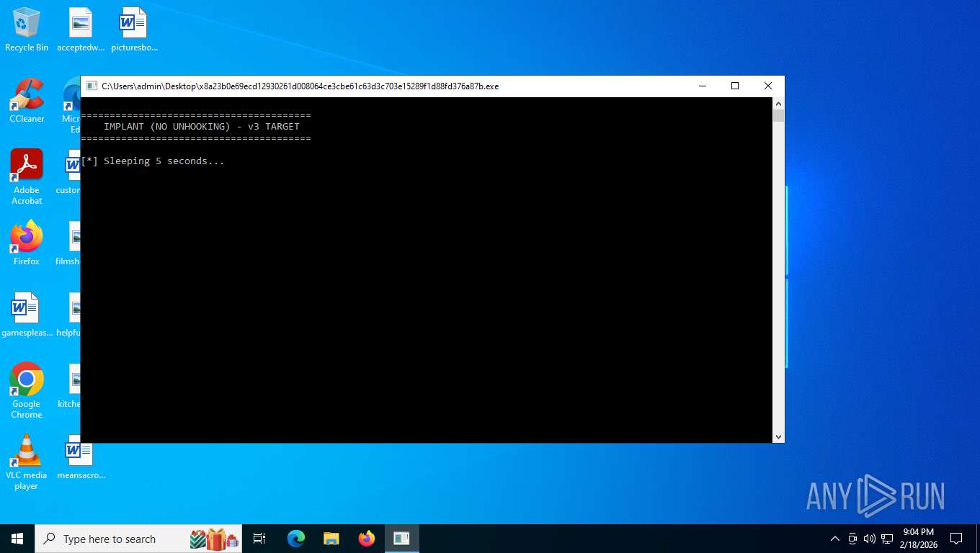Image resolution: width=980 pixels, height=553 pixels.
Task: Open the meansacro... Word document
Action: pos(81,457)
